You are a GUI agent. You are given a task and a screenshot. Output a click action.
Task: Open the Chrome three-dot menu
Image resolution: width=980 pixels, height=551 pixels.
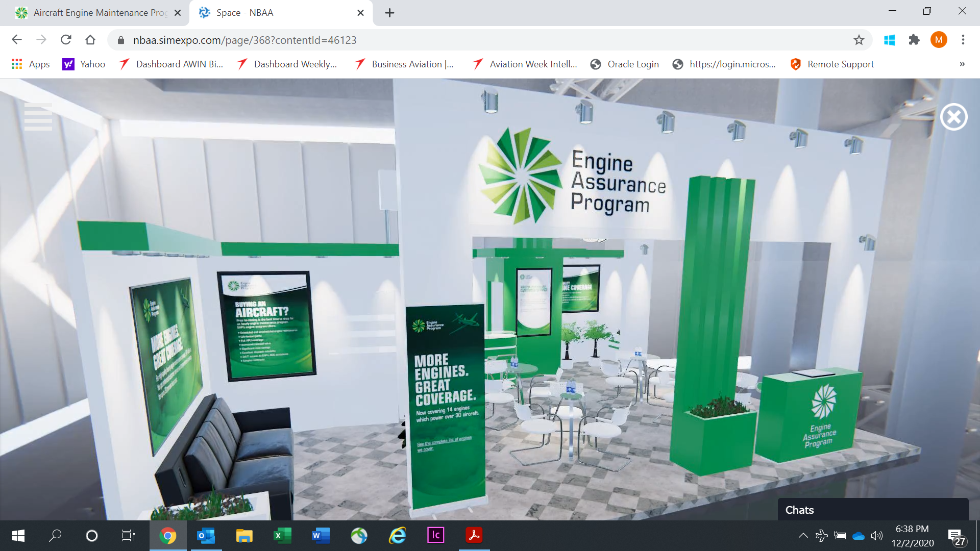tap(963, 40)
